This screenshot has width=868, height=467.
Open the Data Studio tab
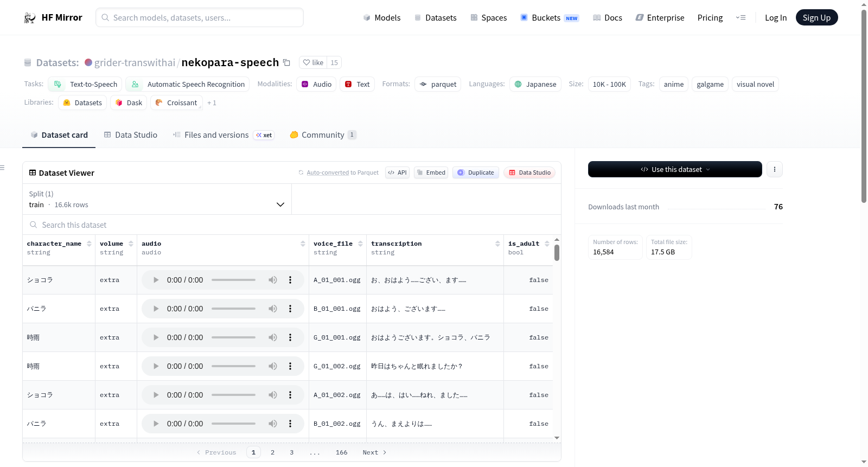coord(131,135)
